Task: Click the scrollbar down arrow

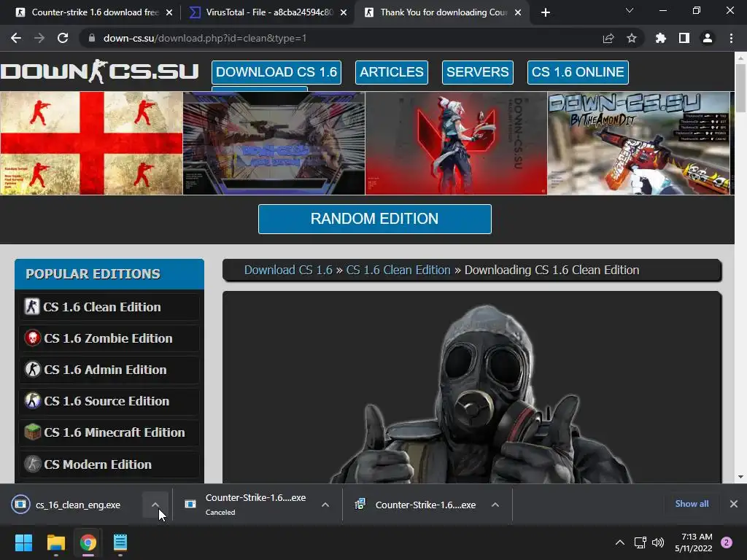Action: (x=740, y=477)
